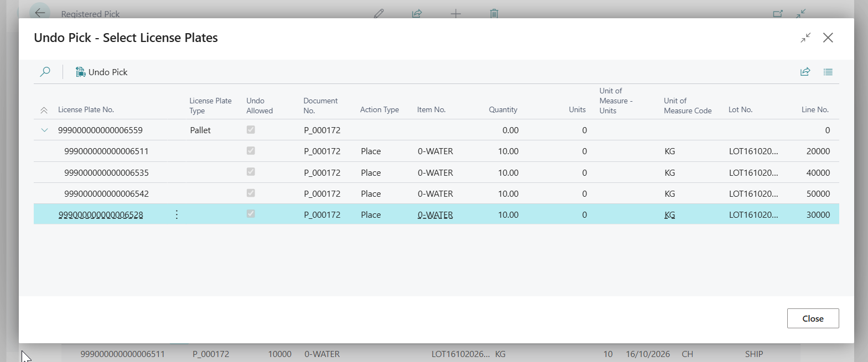Toggle Undo Allowed checkbox for 999000000000006542
Screen dimensions: 868x362
click(x=251, y=193)
